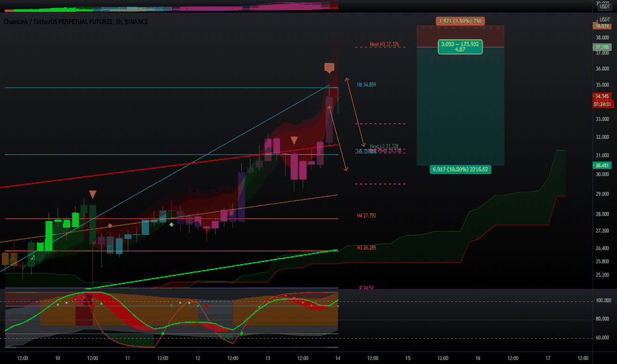The width and height of the screenshot is (617, 364).
Task: Click the 37.398 price tag on scale
Action: pos(602,47)
